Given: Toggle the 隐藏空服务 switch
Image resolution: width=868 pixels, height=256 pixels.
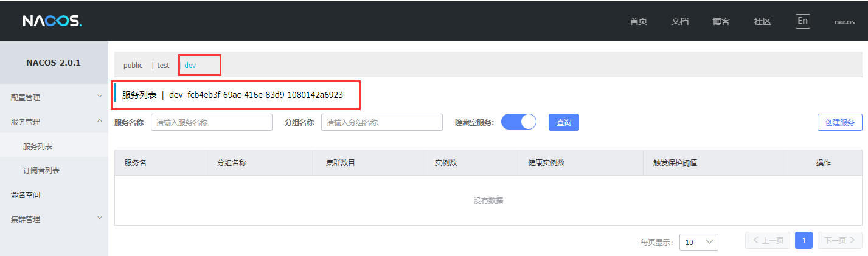Looking at the screenshot, I should pyautogui.click(x=519, y=122).
